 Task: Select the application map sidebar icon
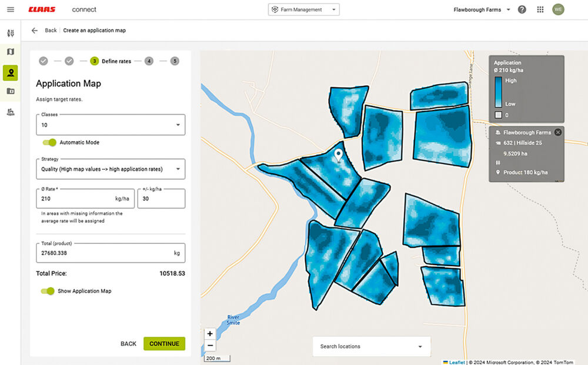click(x=11, y=73)
